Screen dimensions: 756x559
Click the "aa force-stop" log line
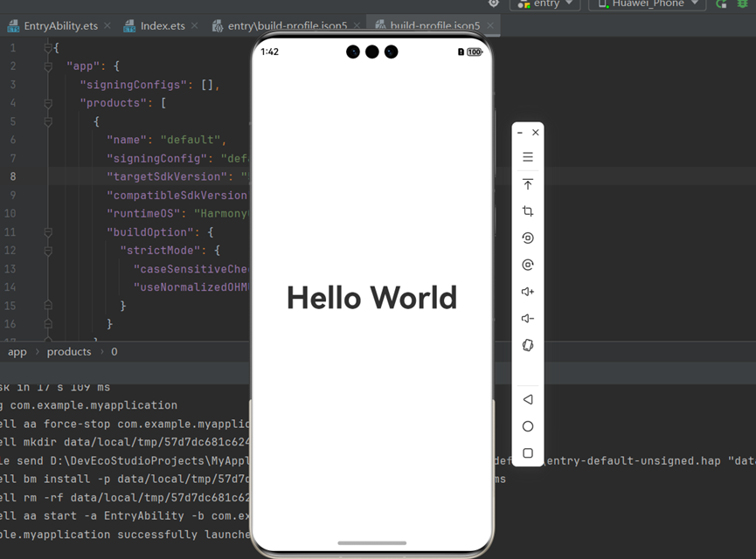coord(125,424)
